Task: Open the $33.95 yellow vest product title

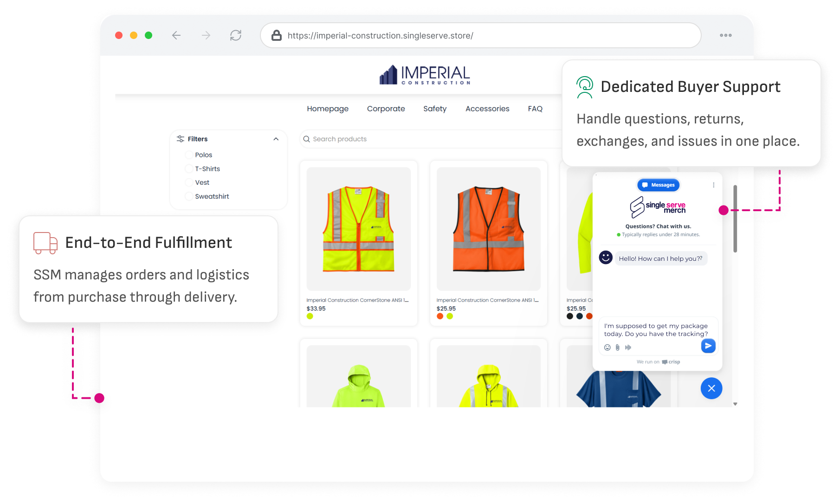Action: [357, 300]
